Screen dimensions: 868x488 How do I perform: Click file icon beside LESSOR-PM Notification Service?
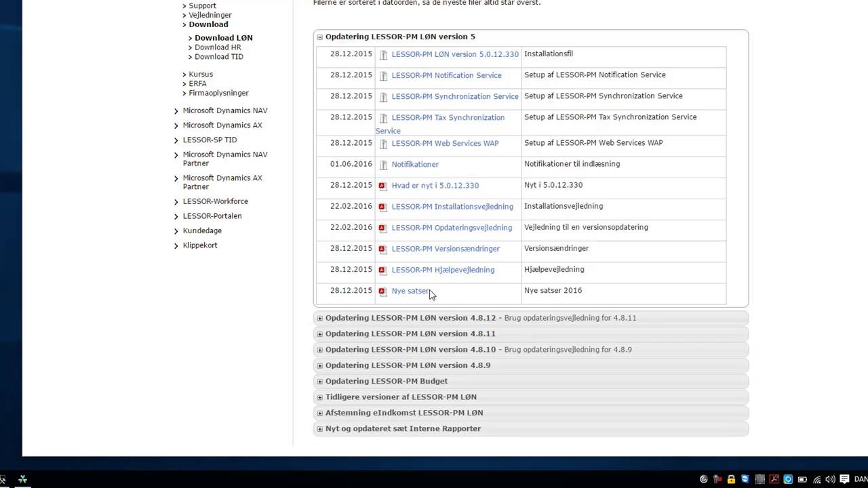pos(383,76)
